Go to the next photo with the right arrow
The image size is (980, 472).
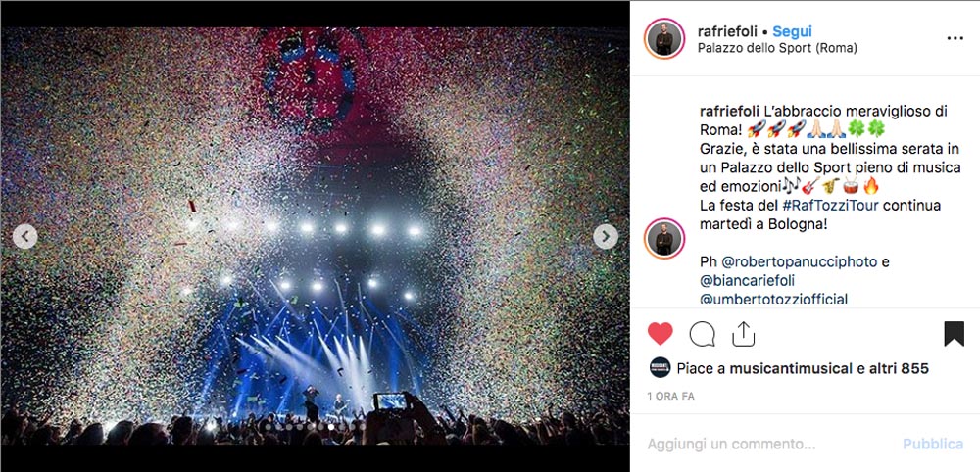(x=606, y=237)
